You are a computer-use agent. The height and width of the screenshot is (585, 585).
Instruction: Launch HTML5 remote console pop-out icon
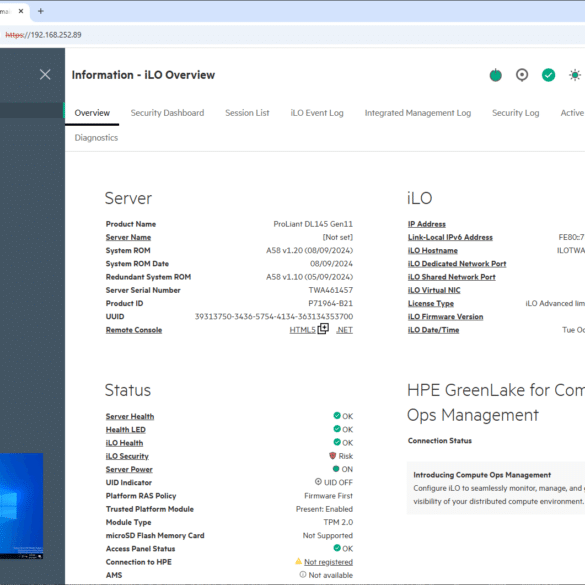pos(323,329)
